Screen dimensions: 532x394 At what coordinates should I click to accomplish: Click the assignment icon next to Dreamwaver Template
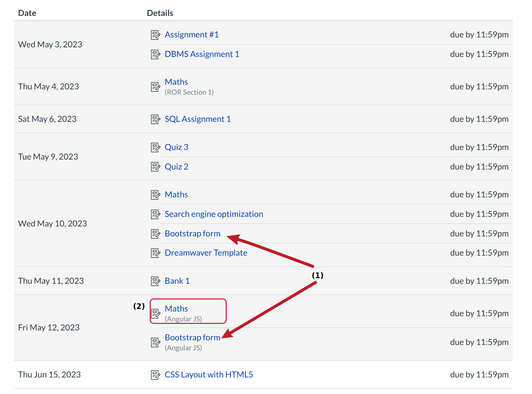click(x=155, y=253)
